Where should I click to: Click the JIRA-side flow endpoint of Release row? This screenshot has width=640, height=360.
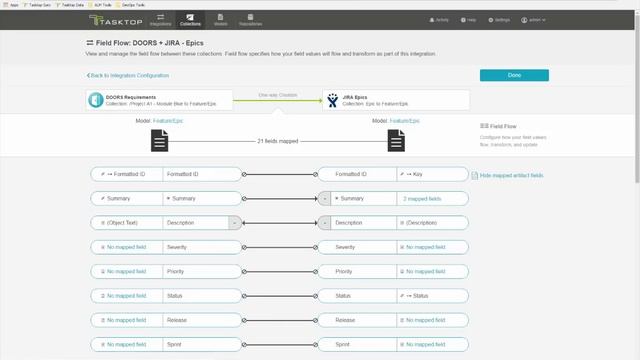315,320
